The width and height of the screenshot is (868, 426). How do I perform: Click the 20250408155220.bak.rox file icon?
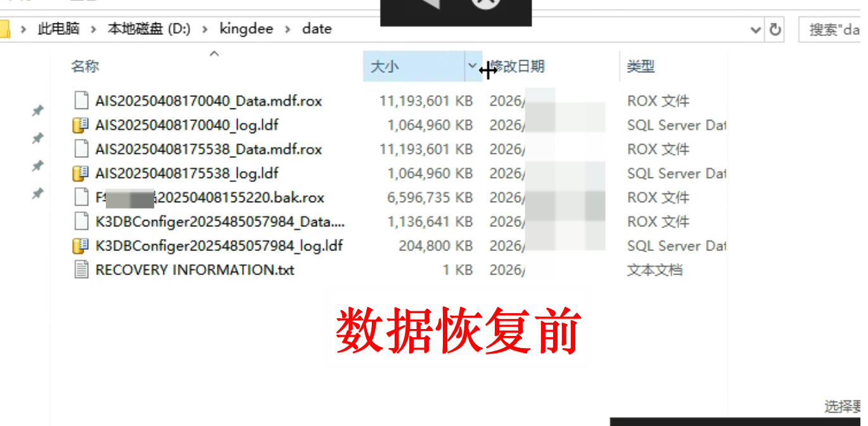tap(80, 197)
